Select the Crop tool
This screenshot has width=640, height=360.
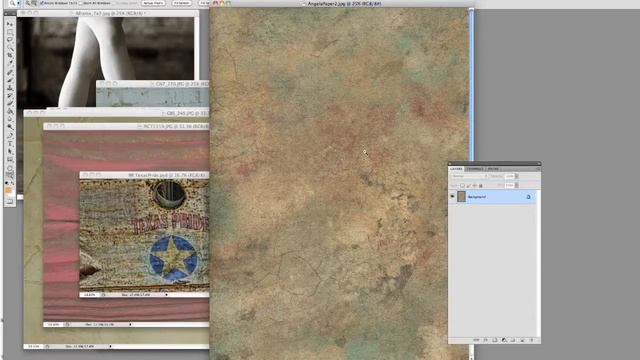click(9, 55)
